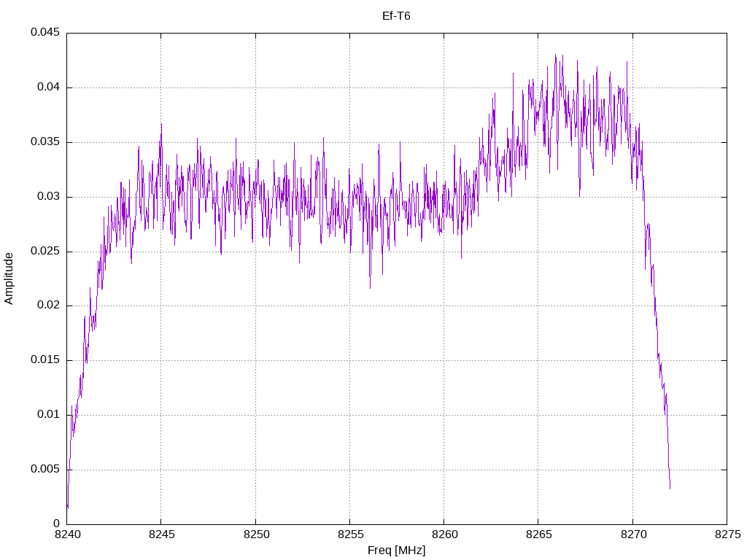The width and height of the screenshot is (747, 560).
Task: Click the 8255 x-axis tick label
Action: pyautogui.click(x=350, y=534)
